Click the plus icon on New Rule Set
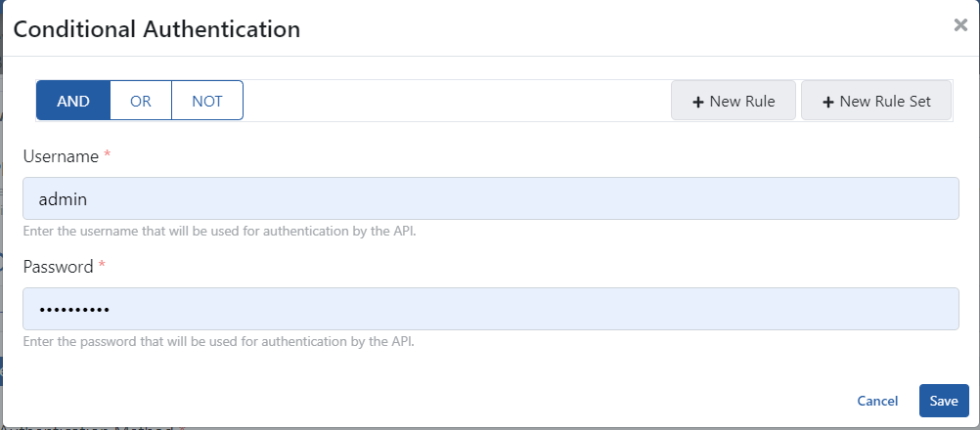980x430 pixels. pos(827,102)
